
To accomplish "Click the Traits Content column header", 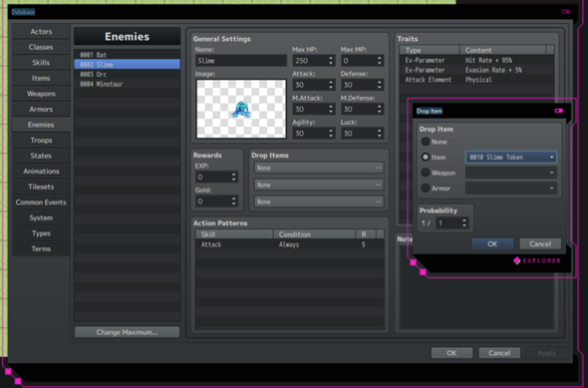I will point(502,50).
